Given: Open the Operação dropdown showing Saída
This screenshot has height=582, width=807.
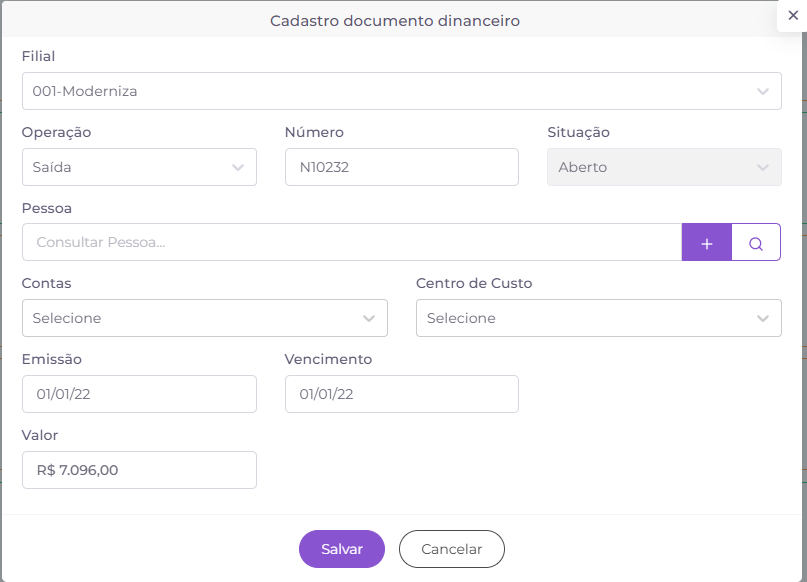Looking at the screenshot, I should pos(139,167).
